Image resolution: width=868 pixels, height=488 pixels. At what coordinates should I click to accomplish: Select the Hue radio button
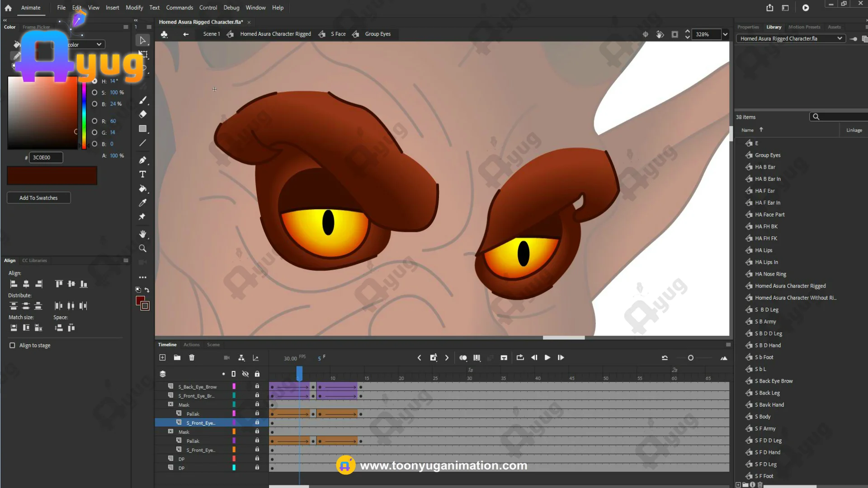(94, 81)
